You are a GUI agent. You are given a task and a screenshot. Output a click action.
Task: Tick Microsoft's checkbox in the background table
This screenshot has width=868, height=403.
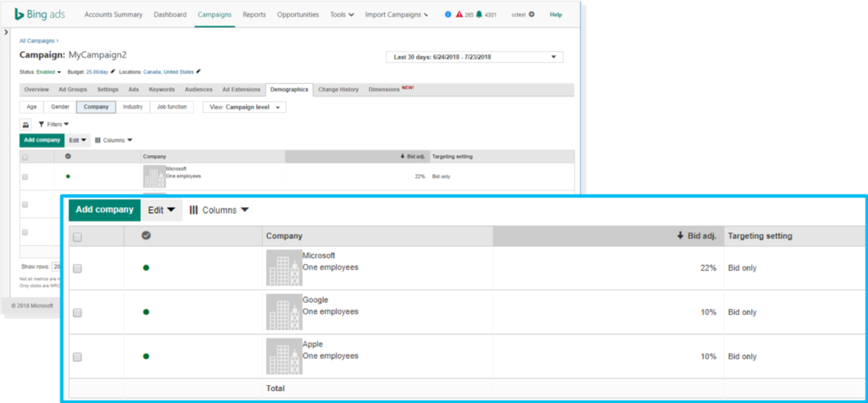[x=25, y=176]
